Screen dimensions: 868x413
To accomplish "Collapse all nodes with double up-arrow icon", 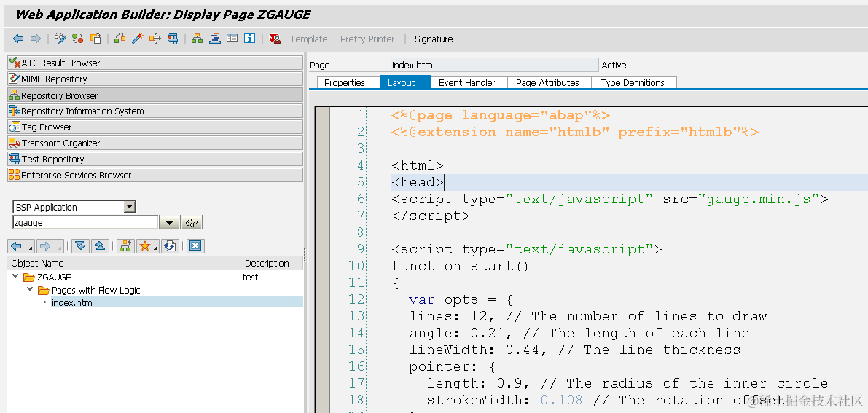I will pos(99,245).
